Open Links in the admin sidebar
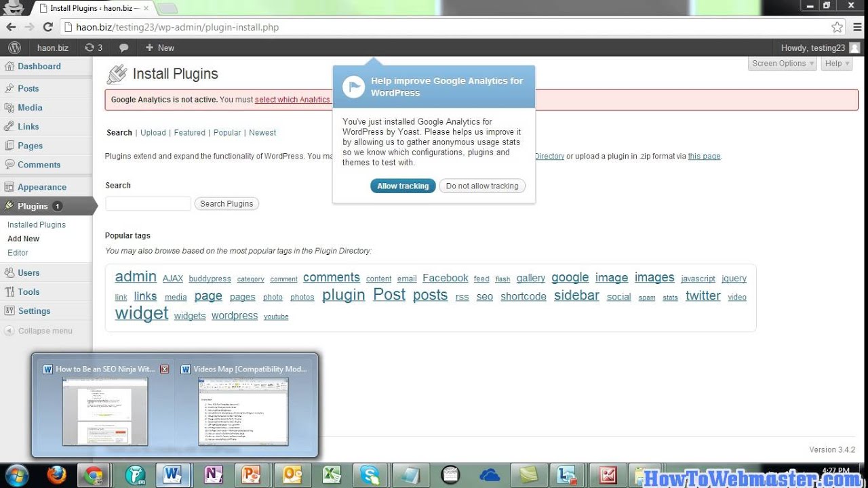 pos(28,126)
